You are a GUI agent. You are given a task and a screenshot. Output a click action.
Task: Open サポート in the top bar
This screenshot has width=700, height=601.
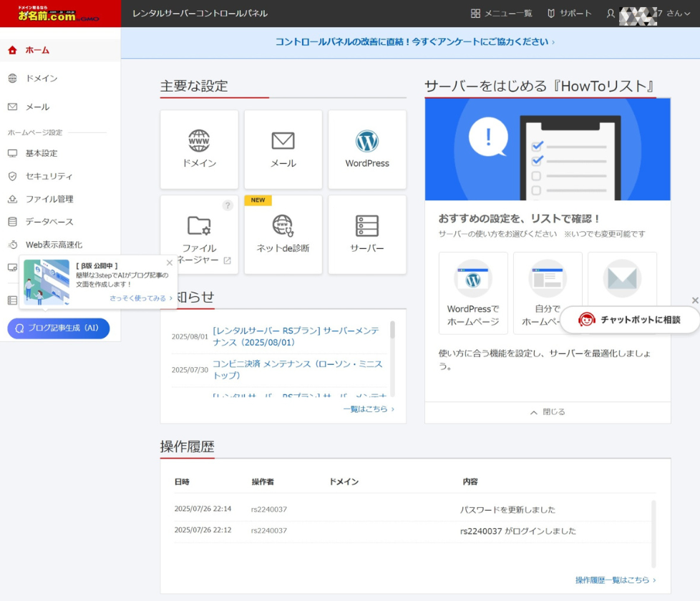point(569,14)
